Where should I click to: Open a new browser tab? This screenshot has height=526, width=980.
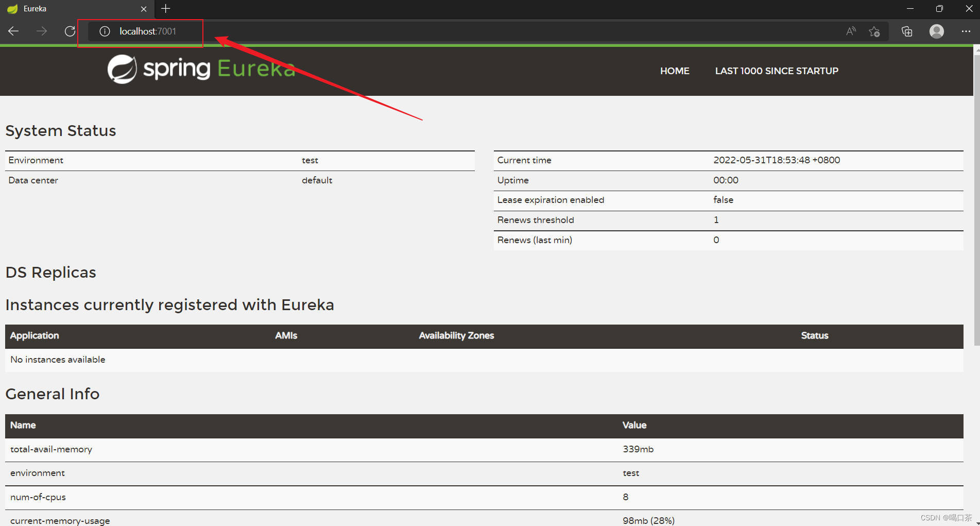[165, 9]
